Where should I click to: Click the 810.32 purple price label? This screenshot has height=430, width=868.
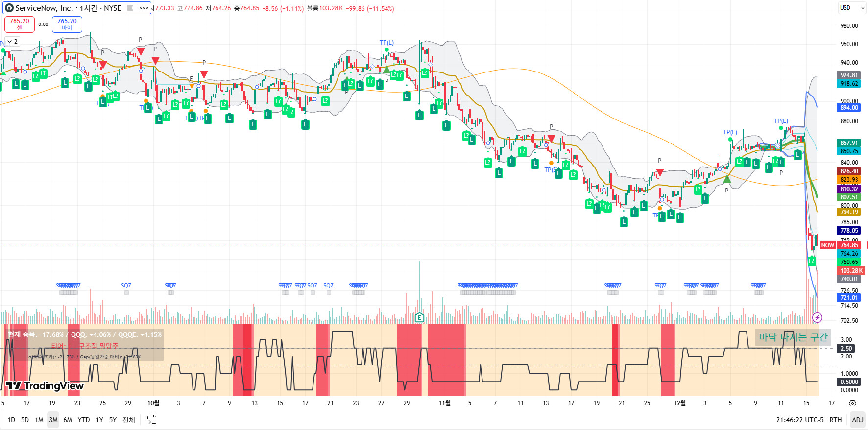point(849,189)
